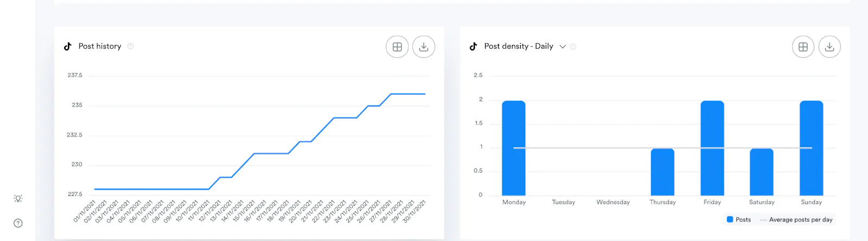Click the Wednesday axis label

coord(613,202)
